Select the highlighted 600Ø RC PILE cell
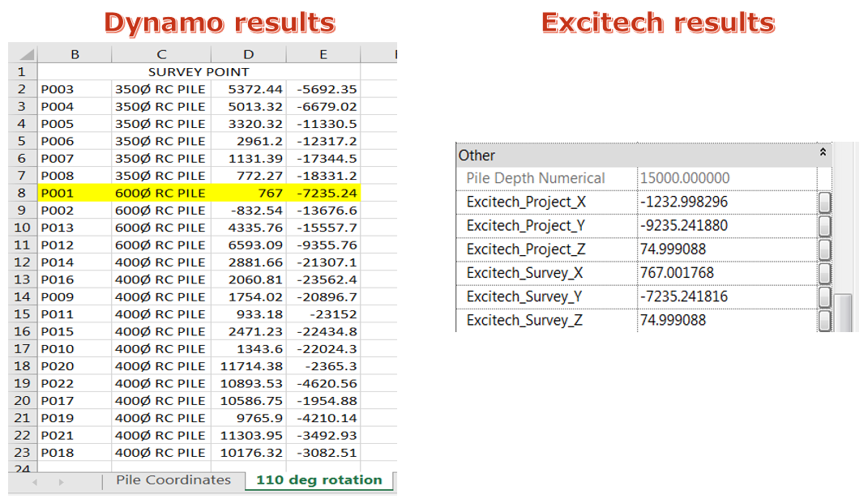The height and width of the screenshot is (503, 868). click(161, 193)
